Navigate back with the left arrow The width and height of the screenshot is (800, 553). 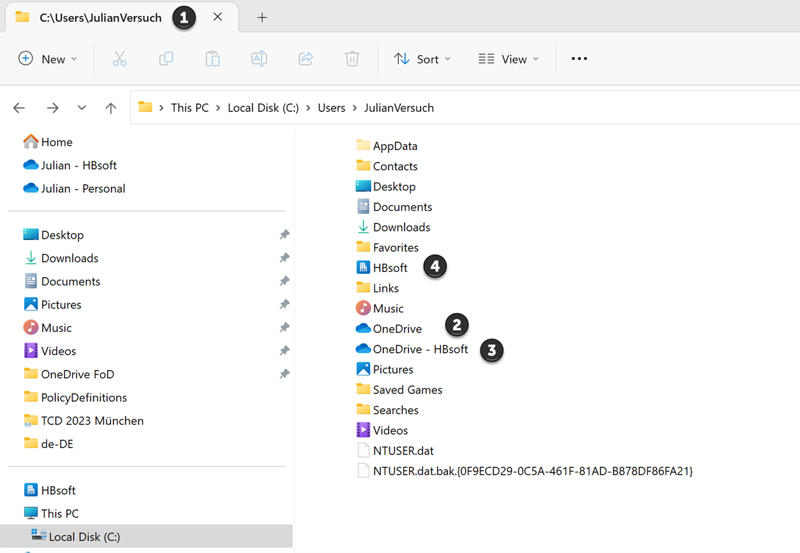click(19, 108)
